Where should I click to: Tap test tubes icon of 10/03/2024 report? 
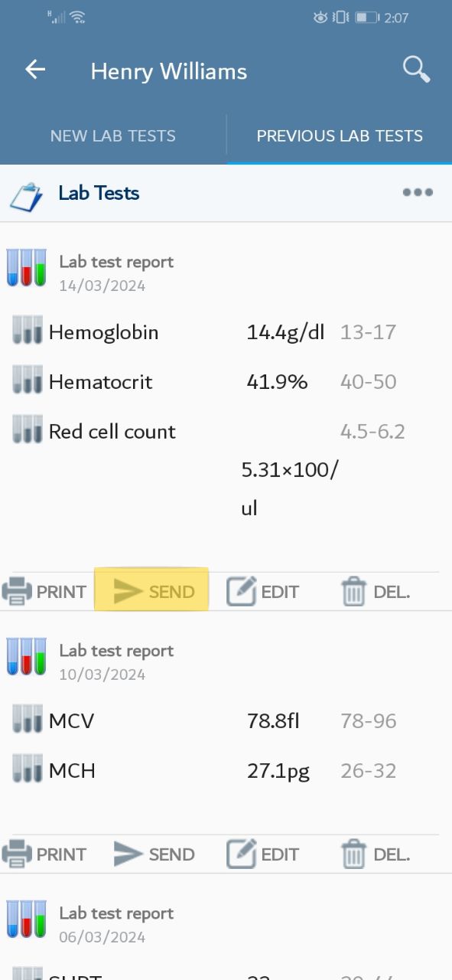26,657
